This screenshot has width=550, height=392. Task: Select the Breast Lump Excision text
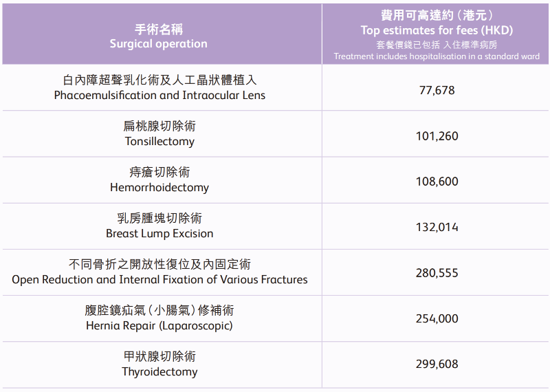(x=159, y=233)
